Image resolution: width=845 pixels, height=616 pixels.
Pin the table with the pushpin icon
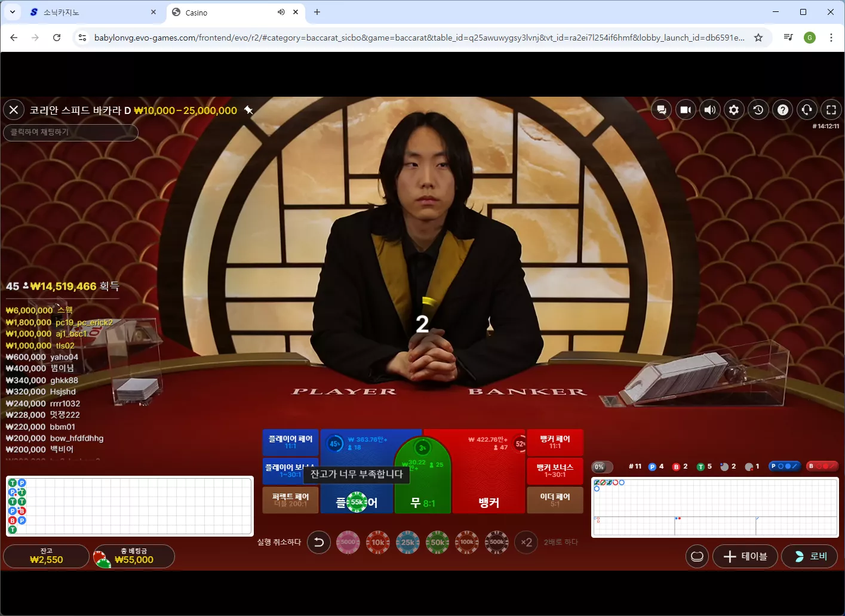(x=249, y=110)
